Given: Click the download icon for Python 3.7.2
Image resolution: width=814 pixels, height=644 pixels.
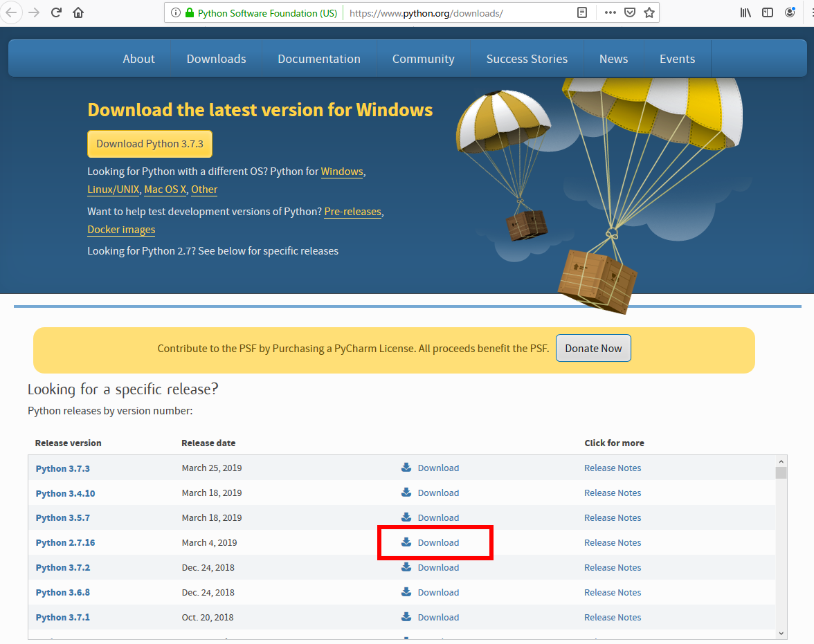Looking at the screenshot, I should point(406,567).
